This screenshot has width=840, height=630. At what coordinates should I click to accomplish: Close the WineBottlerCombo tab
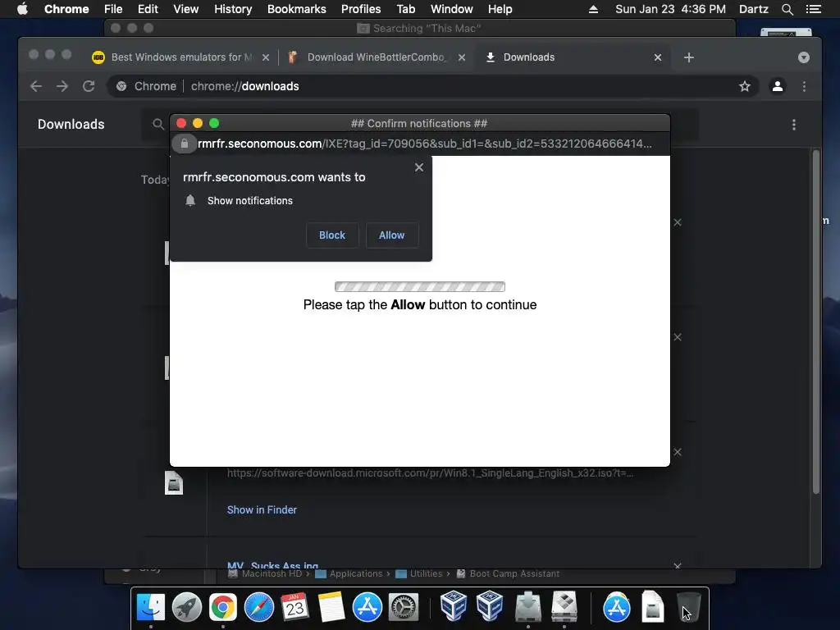(462, 57)
